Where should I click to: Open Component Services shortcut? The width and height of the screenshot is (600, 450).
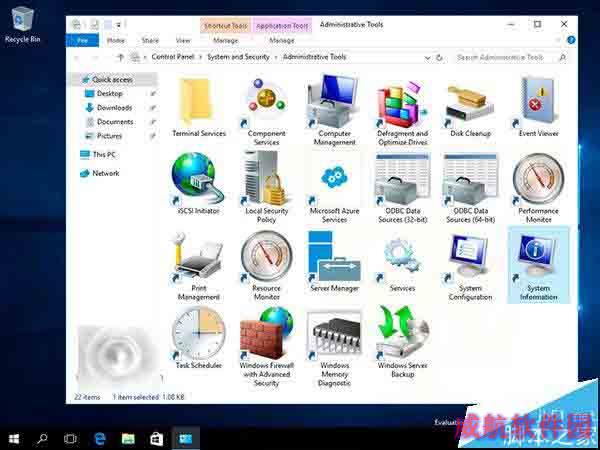coord(266,111)
